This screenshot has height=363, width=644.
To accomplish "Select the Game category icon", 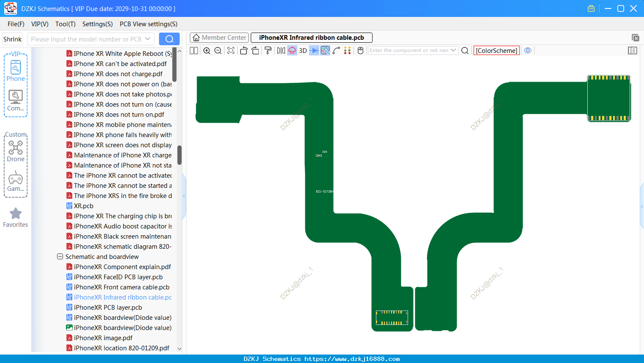I will (16, 181).
